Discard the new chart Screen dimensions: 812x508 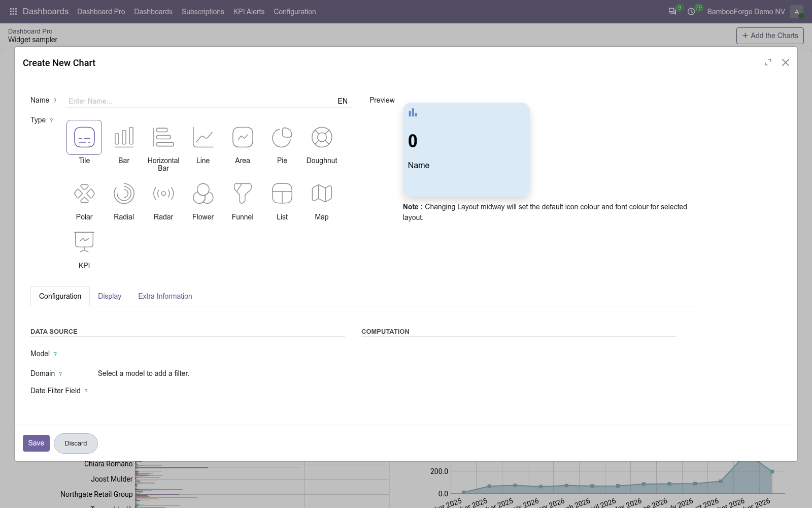[76, 443]
